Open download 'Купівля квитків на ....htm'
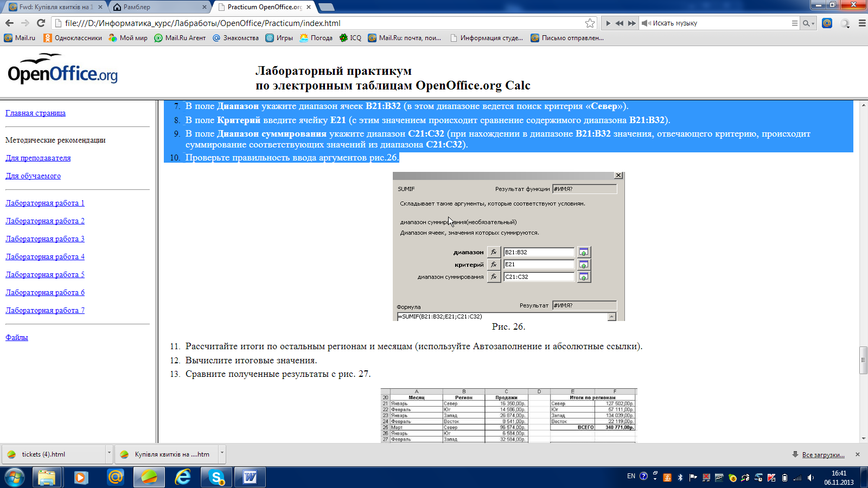Screen dimensions: 868x488 click(x=167, y=454)
